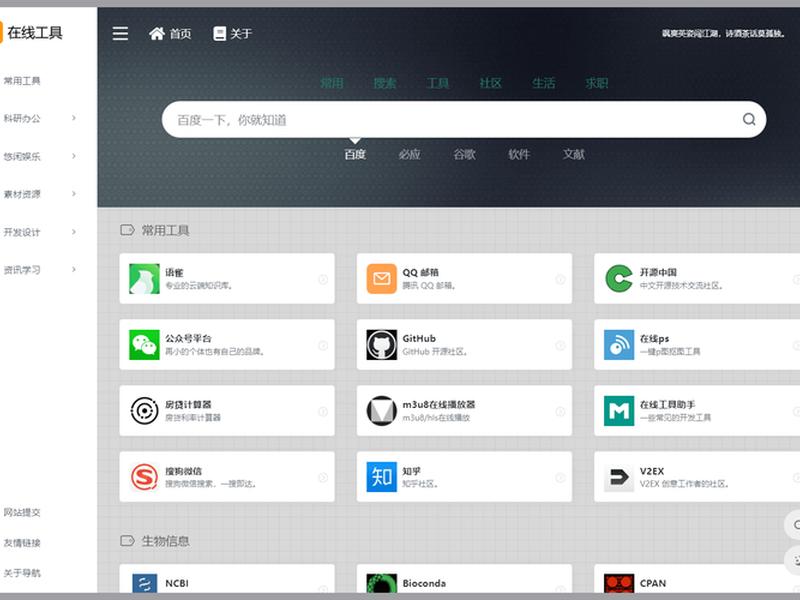Open the 搜狗微信 red S icon
Image resolution: width=800 pixels, height=600 pixels.
point(144,477)
